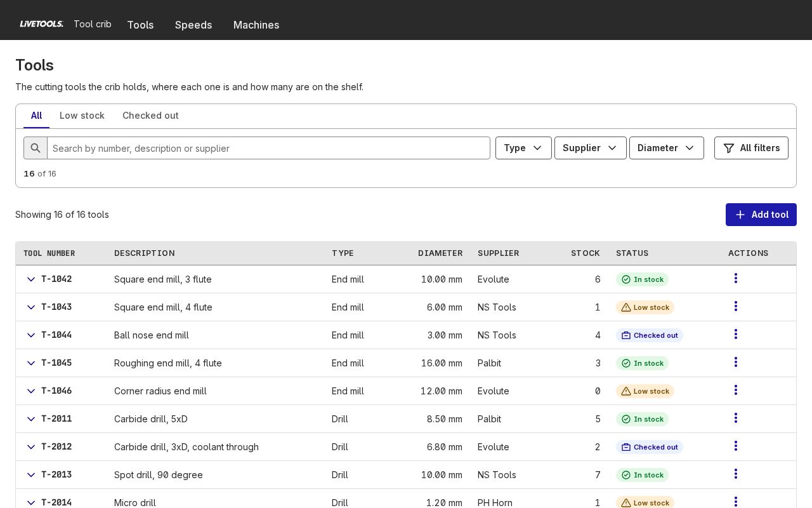Viewport: 812px width, 508px height.
Task: Open actions menu for T-1045
Action: click(735, 363)
